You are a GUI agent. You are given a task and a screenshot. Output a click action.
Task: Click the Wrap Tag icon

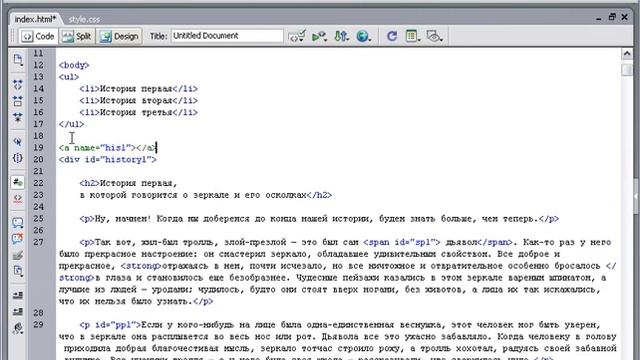click(x=18, y=256)
